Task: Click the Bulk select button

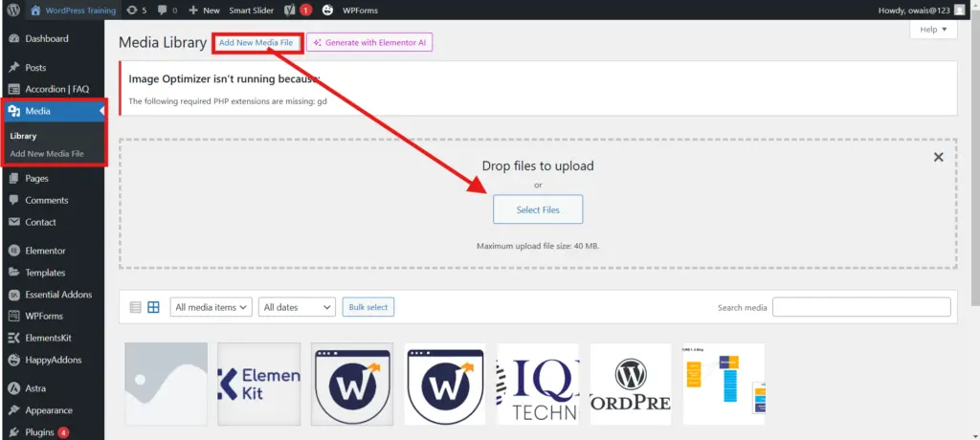Action: point(368,307)
